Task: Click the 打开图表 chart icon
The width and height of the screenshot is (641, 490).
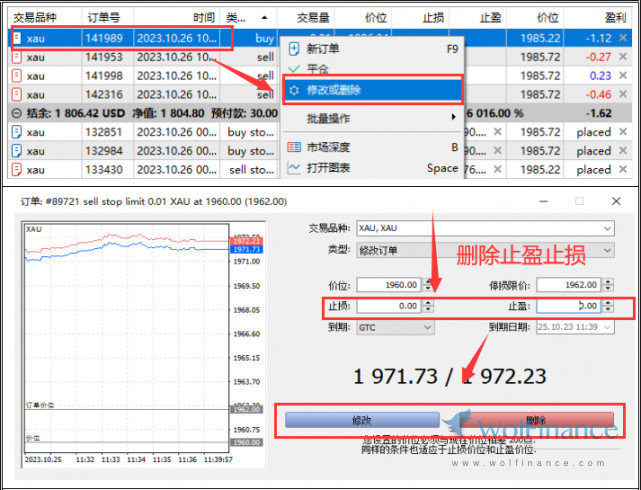Action: click(294, 168)
